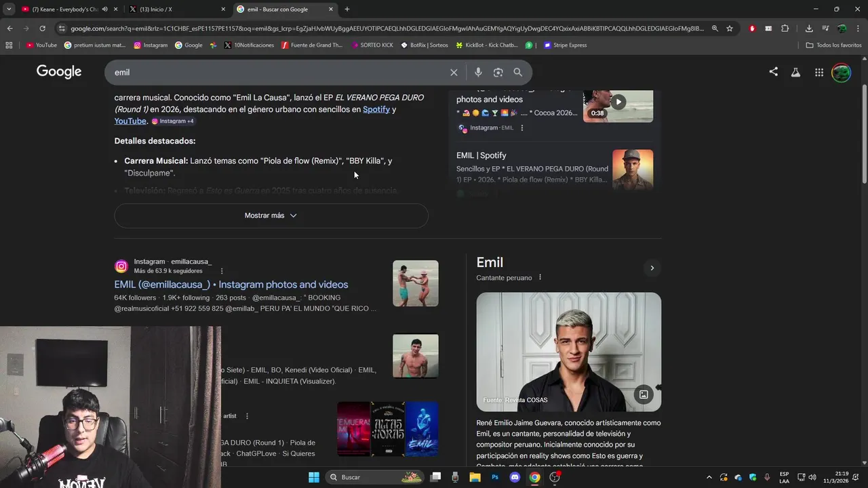Open Photoshop from the taskbar
The height and width of the screenshot is (488, 868).
495,477
